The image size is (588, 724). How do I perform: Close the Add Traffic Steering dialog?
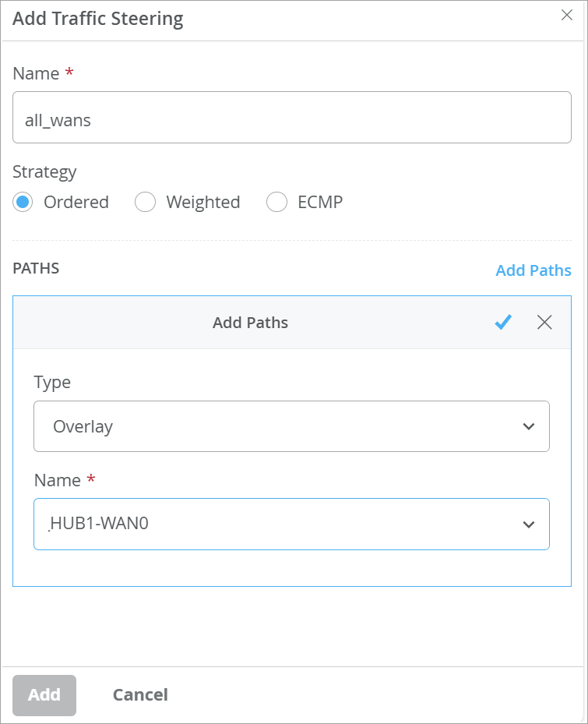(x=567, y=16)
